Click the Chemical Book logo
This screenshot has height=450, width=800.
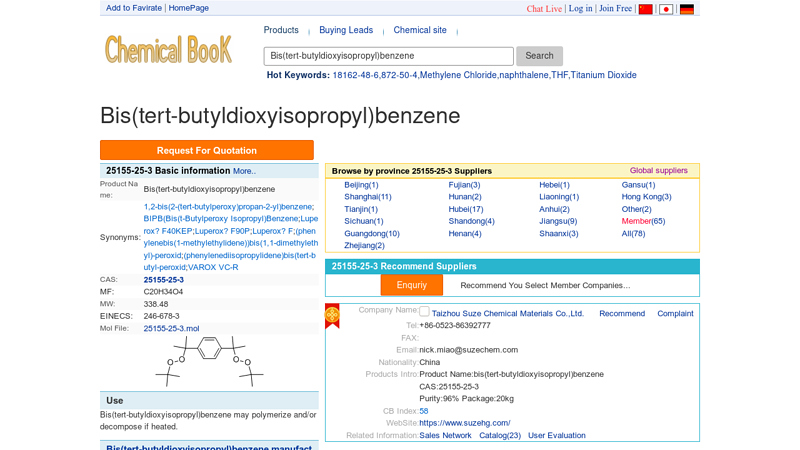tap(168, 49)
